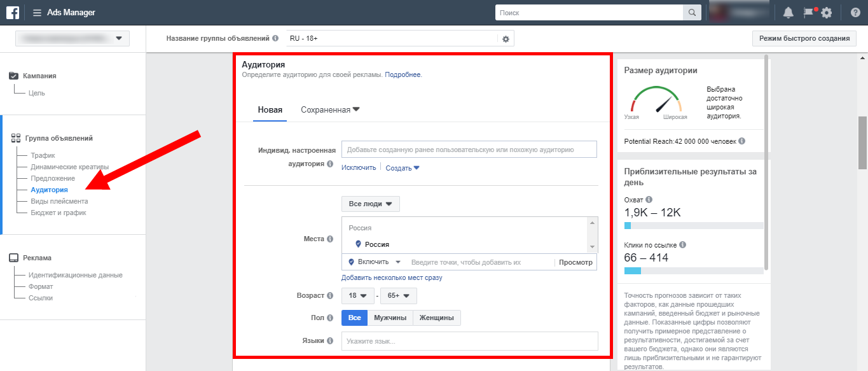This screenshot has width=868, height=371.
Task: Select Все gender option
Action: click(x=354, y=318)
